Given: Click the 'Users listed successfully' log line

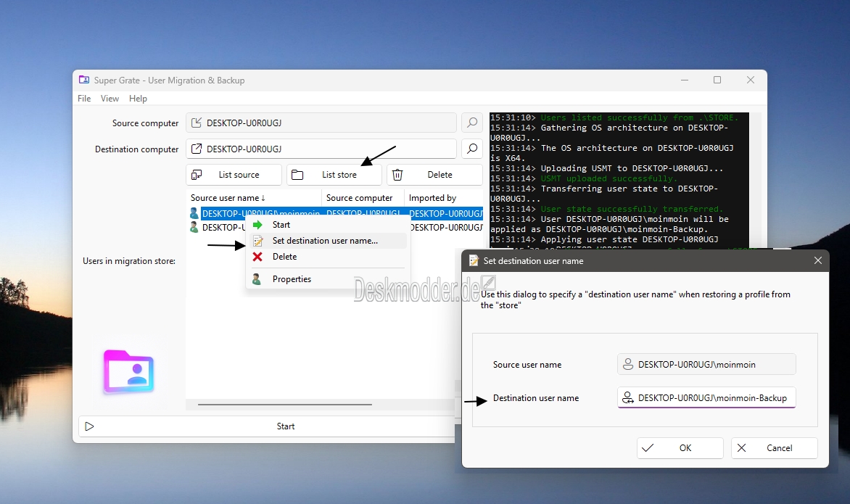Looking at the screenshot, I should (x=639, y=117).
